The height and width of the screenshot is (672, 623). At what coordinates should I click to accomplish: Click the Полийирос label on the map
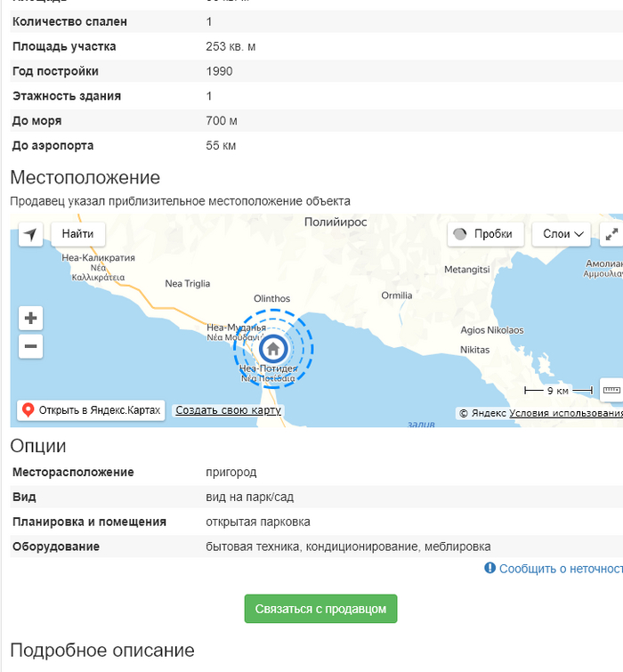335,223
